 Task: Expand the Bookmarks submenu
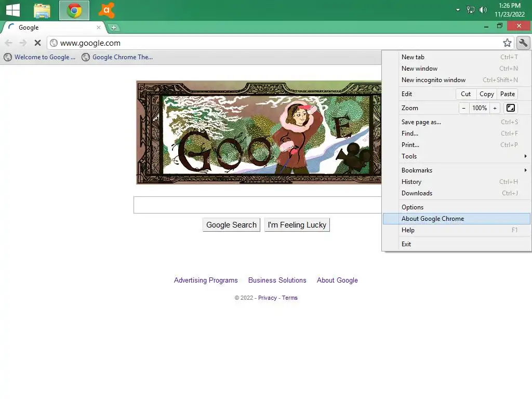tap(457, 170)
